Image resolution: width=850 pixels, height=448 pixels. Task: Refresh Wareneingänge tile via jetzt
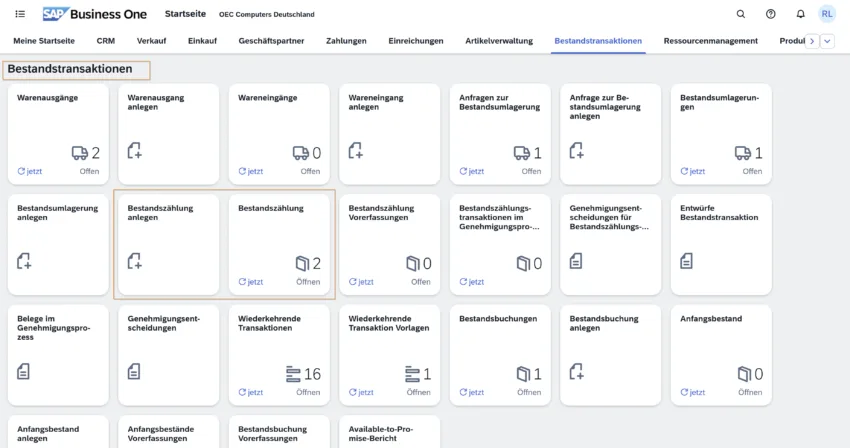pyautogui.click(x=251, y=171)
